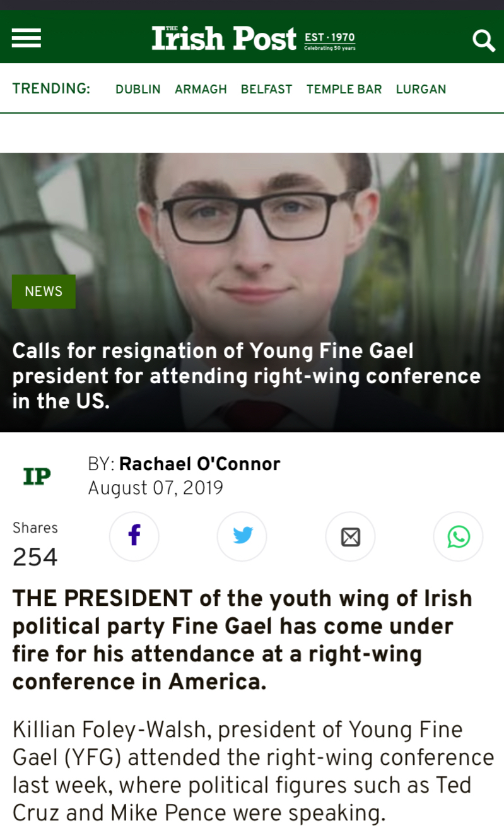
Task: Open the hamburger navigation menu
Action: tap(26, 38)
